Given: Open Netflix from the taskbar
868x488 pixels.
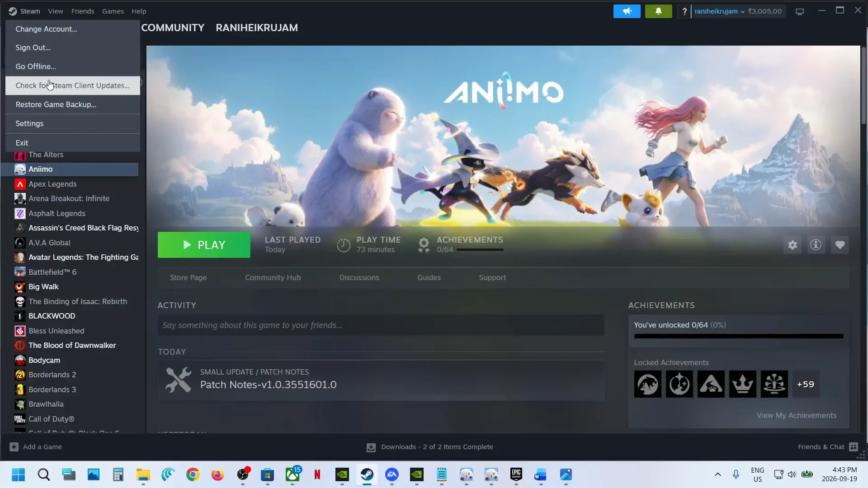Looking at the screenshot, I should pos(317,475).
